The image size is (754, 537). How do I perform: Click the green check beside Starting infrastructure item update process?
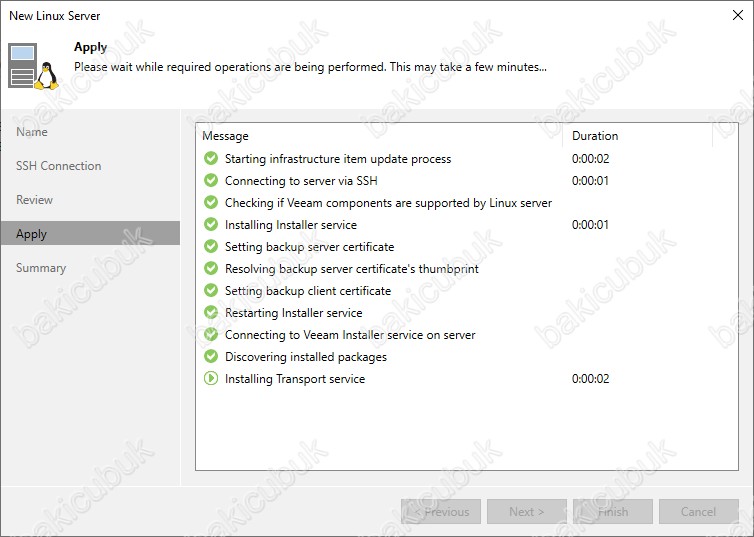point(211,158)
